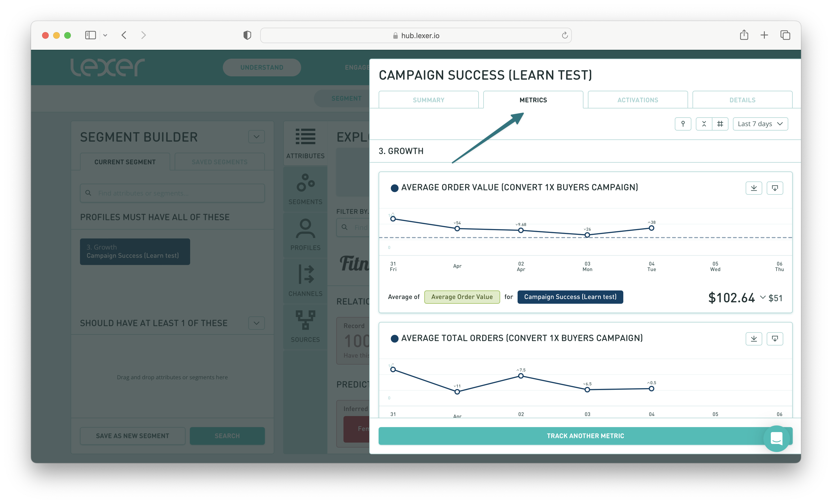Switch to the Details tab

coord(742,100)
